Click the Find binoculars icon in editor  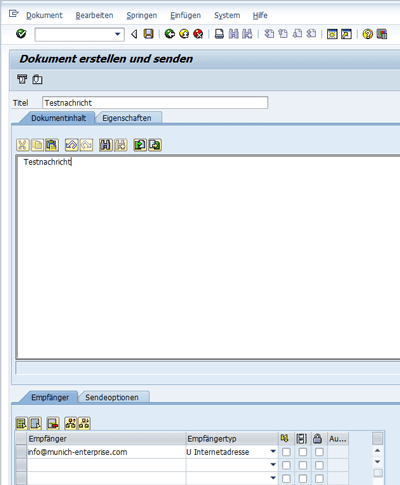[106, 145]
